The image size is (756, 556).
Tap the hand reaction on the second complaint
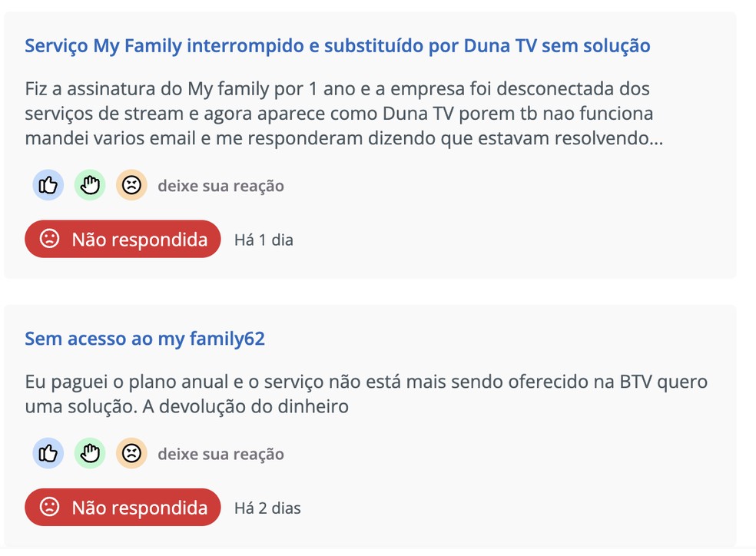click(89, 453)
